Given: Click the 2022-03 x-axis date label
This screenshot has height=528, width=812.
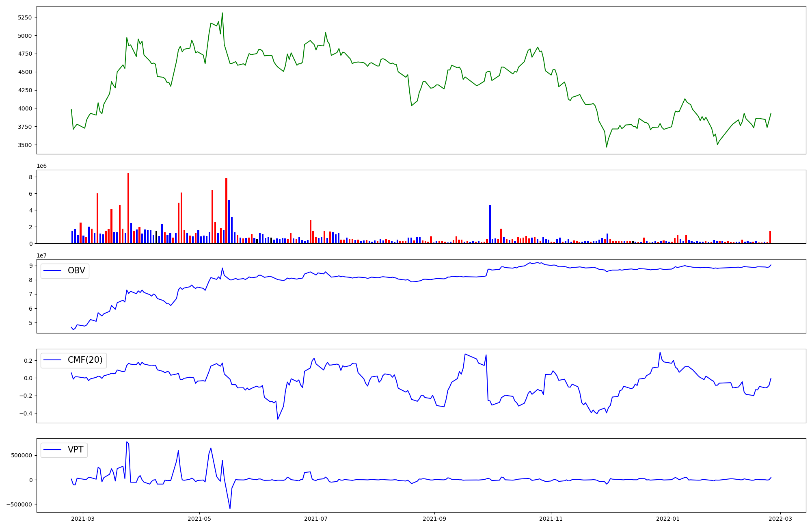Looking at the screenshot, I should point(780,519).
